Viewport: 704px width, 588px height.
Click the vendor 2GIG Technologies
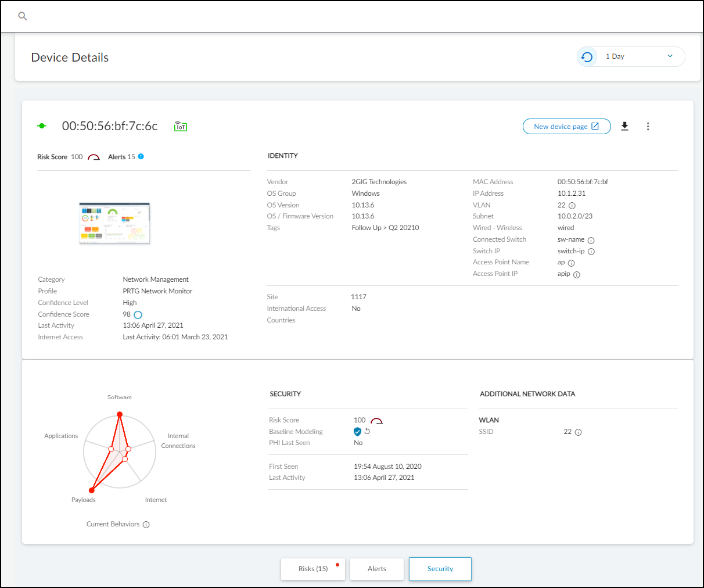[379, 182]
